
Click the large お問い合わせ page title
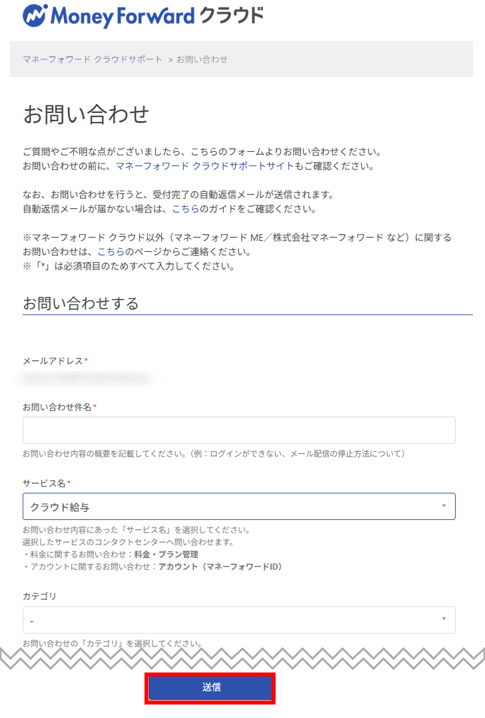pyautogui.click(x=86, y=114)
